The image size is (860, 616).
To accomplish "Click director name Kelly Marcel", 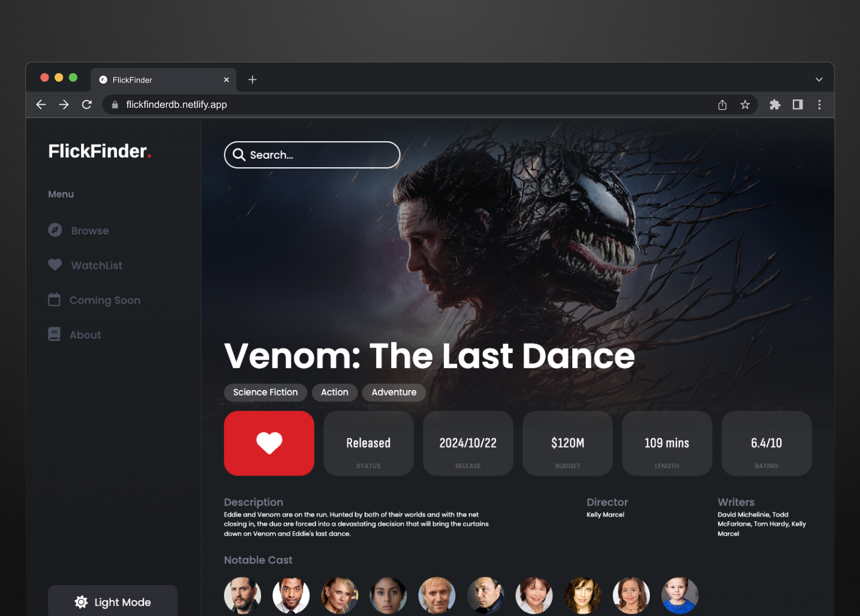I will 605,515.
